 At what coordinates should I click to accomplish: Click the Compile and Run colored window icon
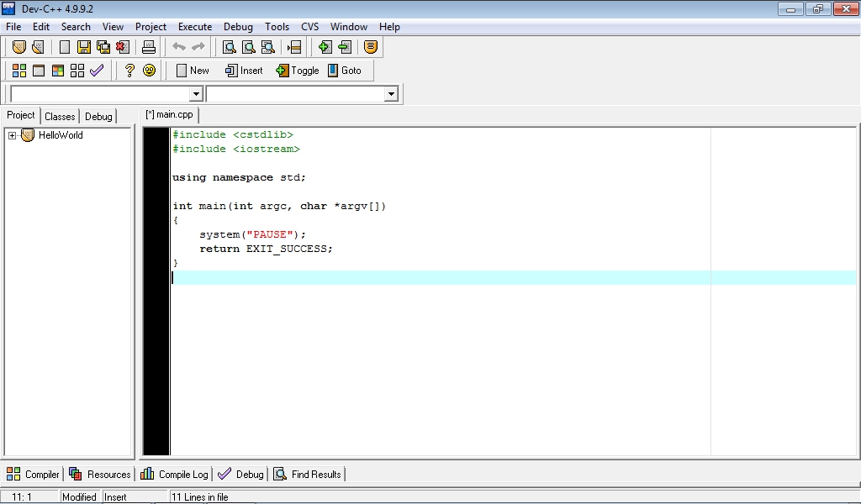58,71
